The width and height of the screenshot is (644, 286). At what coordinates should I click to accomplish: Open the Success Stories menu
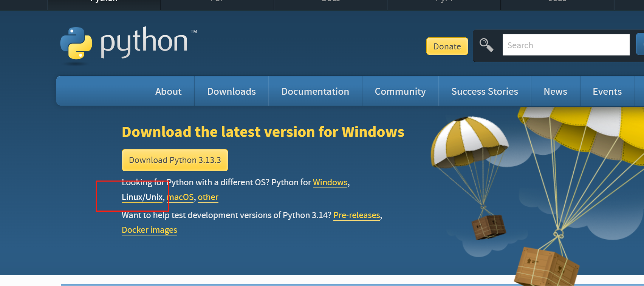(x=485, y=91)
